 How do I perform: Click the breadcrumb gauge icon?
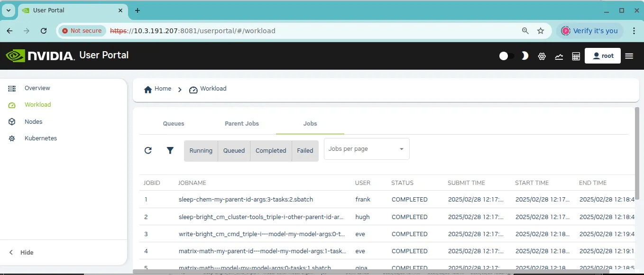[x=193, y=90]
